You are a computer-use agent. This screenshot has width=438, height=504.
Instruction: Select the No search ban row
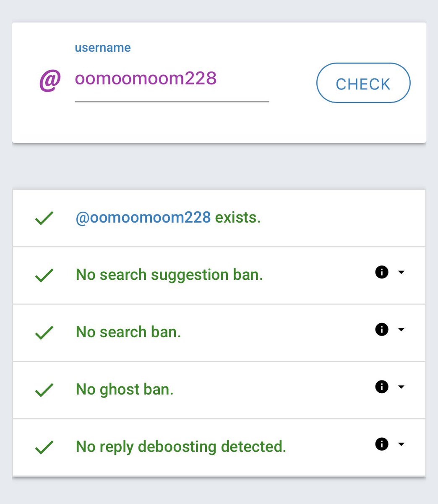point(219,333)
